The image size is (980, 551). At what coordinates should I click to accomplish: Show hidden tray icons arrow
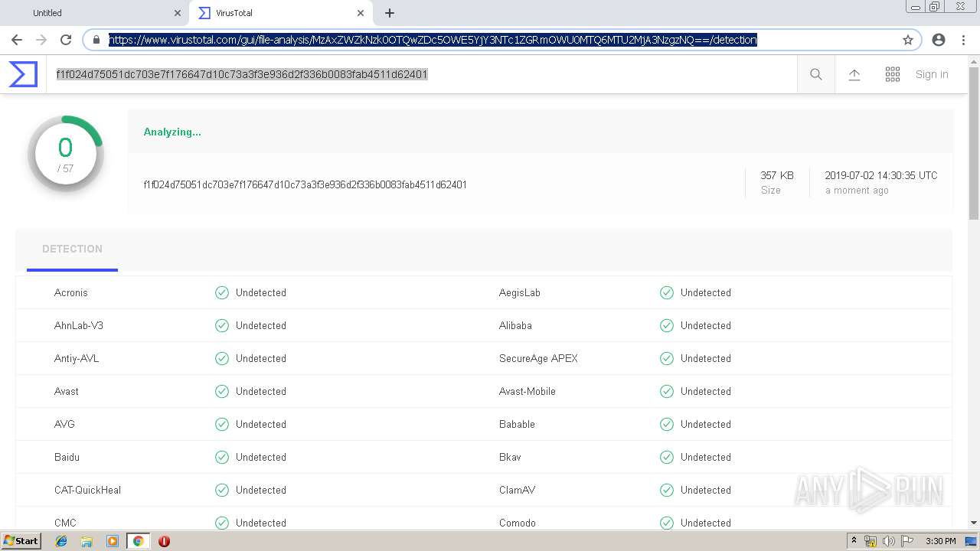(854, 540)
